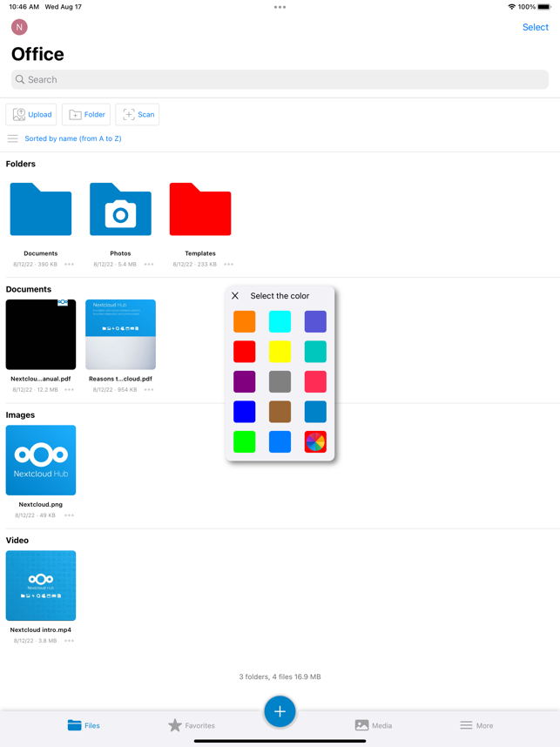This screenshot has height=747, width=560.
Task: Open more options for Nextcloud.png
Action: click(x=69, y=515)
